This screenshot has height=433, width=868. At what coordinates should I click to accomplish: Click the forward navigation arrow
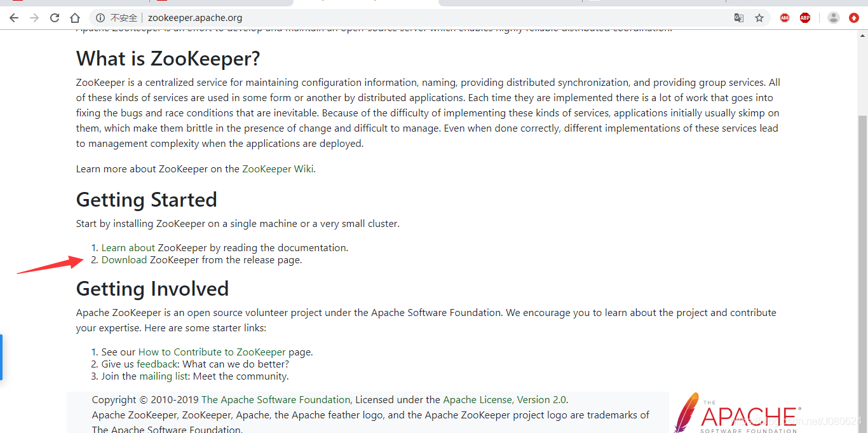click(34, 18)
